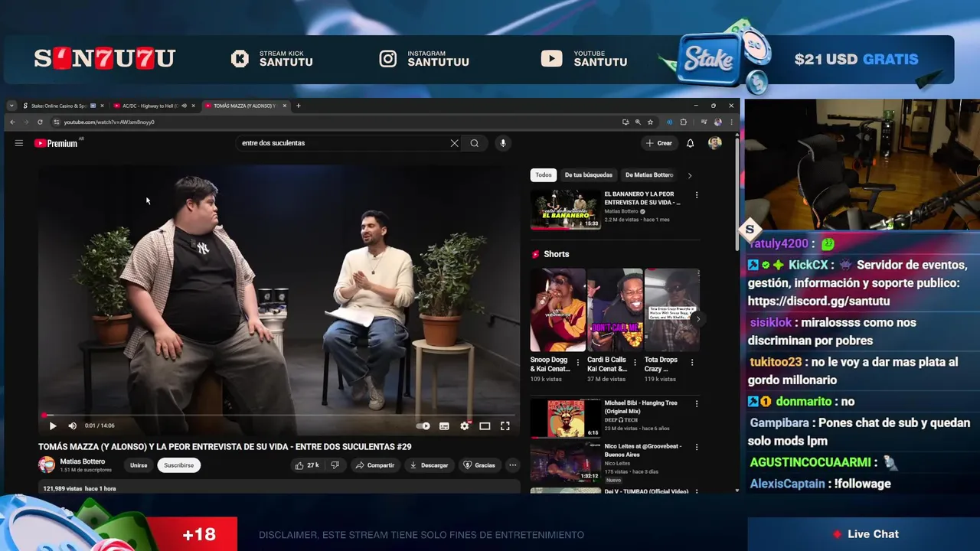Mute the video volume

72,426
